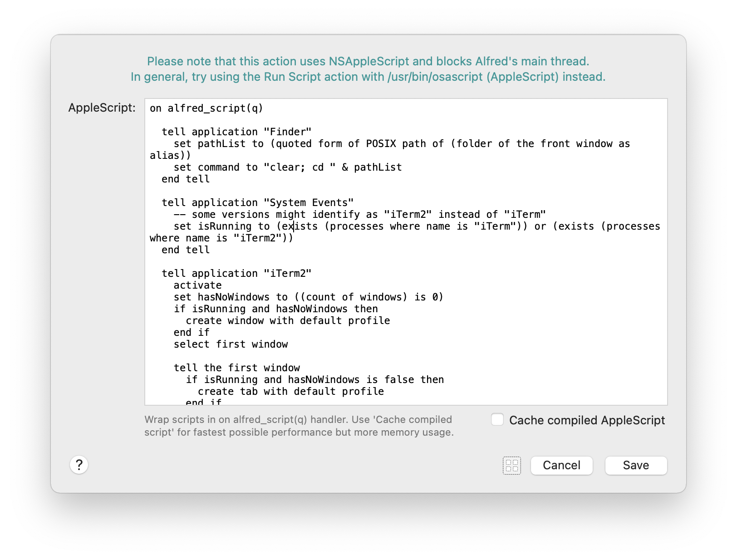Image resolution: width=737 pixels, height=560 pixels.
Task: Click the comment line about iTerm2 versions
Action: 359,214
